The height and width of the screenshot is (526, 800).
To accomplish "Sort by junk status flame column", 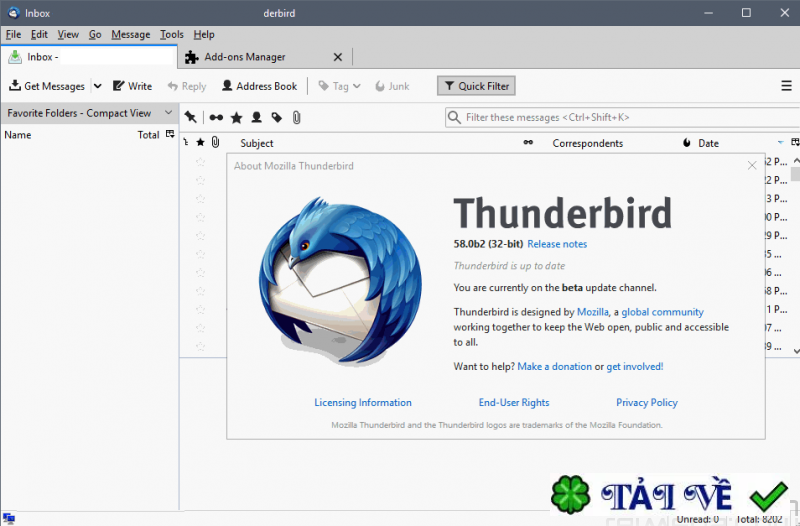I will coord(687,143).
